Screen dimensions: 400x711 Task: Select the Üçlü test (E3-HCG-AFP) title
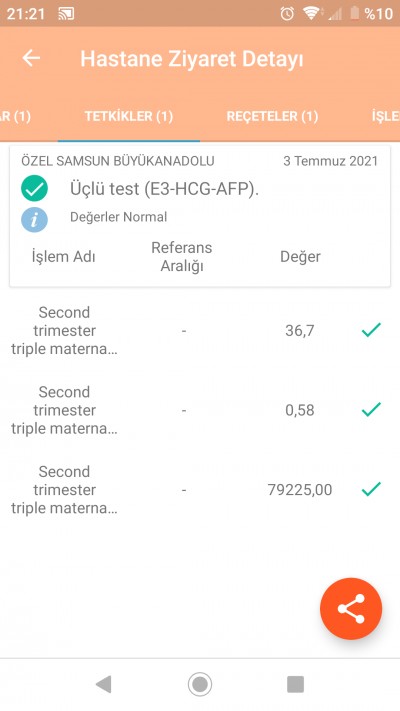[164, 189]
